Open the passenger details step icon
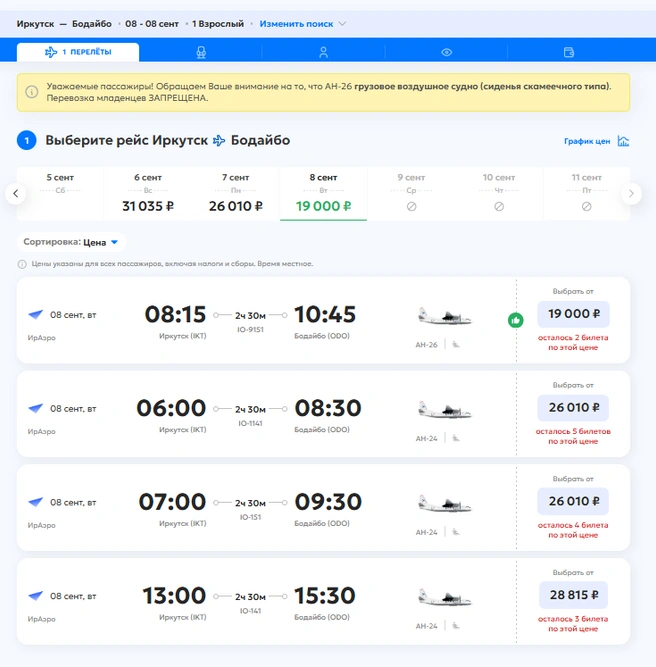The height and width of the screenshot is (667, 656). click(323, 52)
